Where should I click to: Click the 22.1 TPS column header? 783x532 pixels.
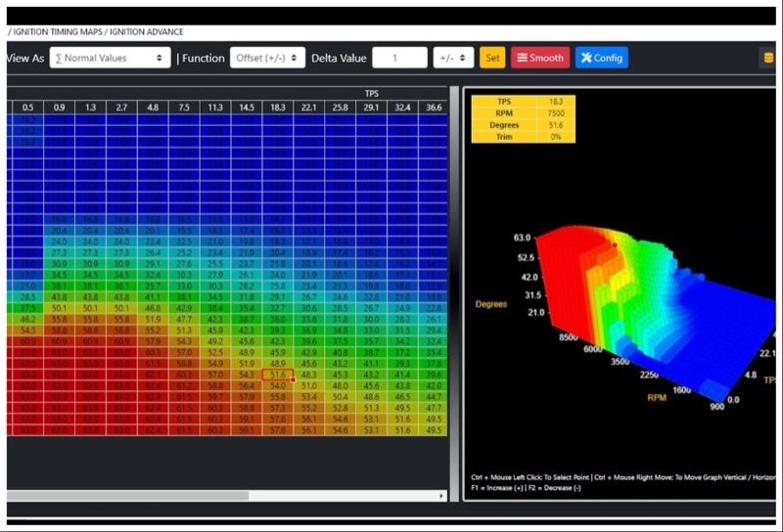[309, 107]
